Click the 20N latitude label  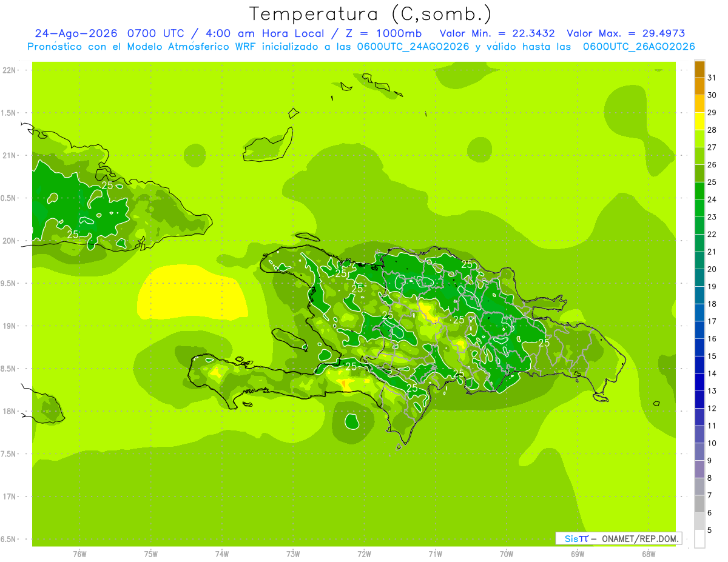click(10, 241)
